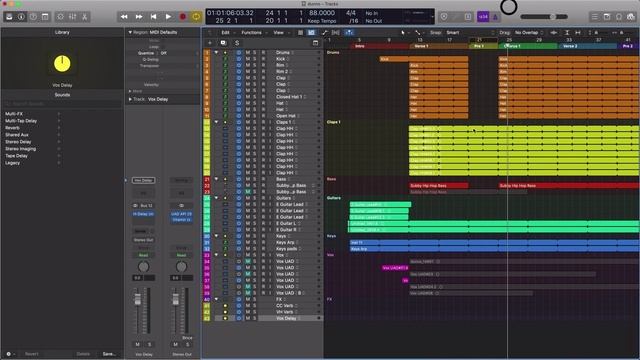The height and width of the screenshot is (360, 640).
Task: Click the Subby Hip Hop Bass region
Action: [x=439, y=186]
